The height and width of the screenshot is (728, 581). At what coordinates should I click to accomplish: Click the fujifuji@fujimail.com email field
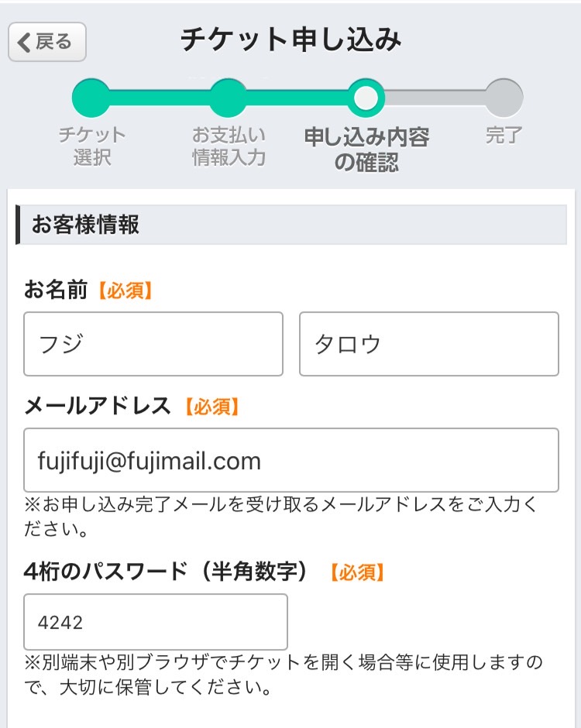point(291,460)
